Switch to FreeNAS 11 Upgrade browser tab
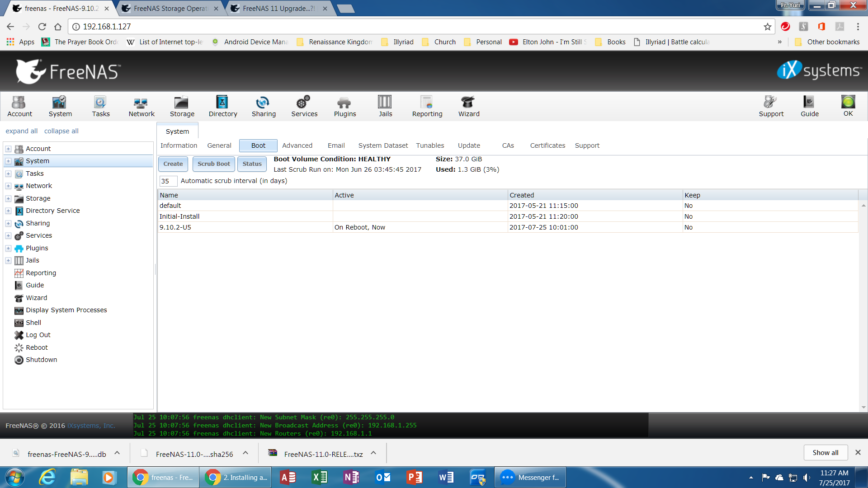This screenshot has width=868, height=488. (x=279, y=9)
